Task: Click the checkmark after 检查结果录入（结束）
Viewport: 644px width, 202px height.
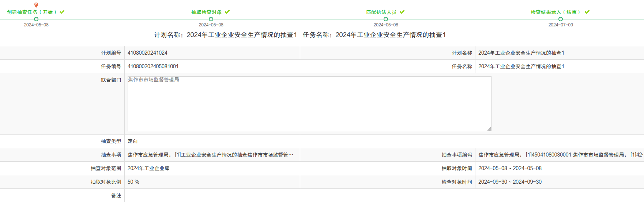Action: point(587,12)
